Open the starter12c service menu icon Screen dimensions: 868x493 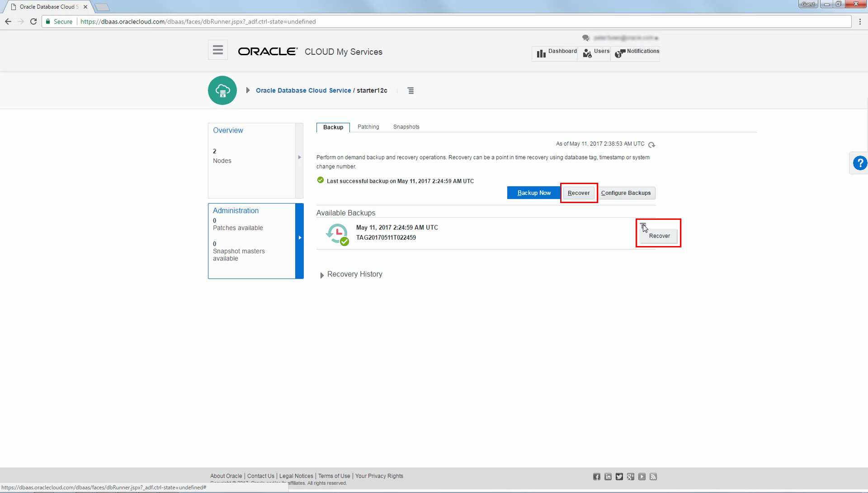(410, 91)
